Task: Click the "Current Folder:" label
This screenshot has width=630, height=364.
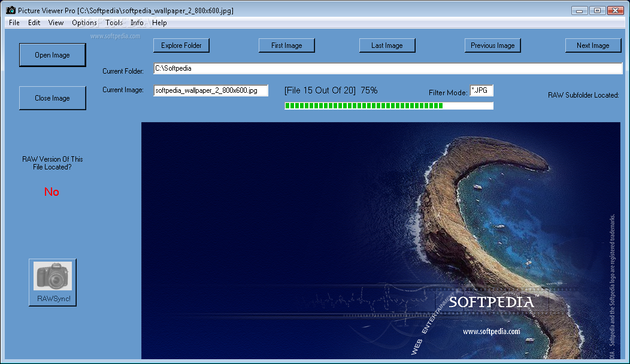Action: click(123, 71)
